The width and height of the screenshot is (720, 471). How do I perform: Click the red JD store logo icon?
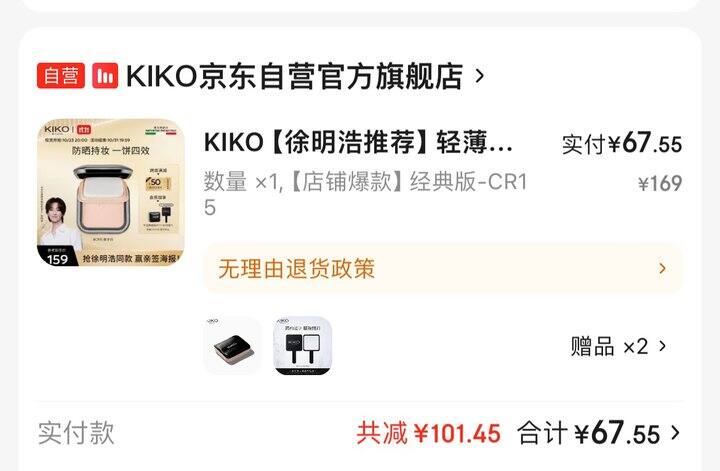click(x=105, y=76)
